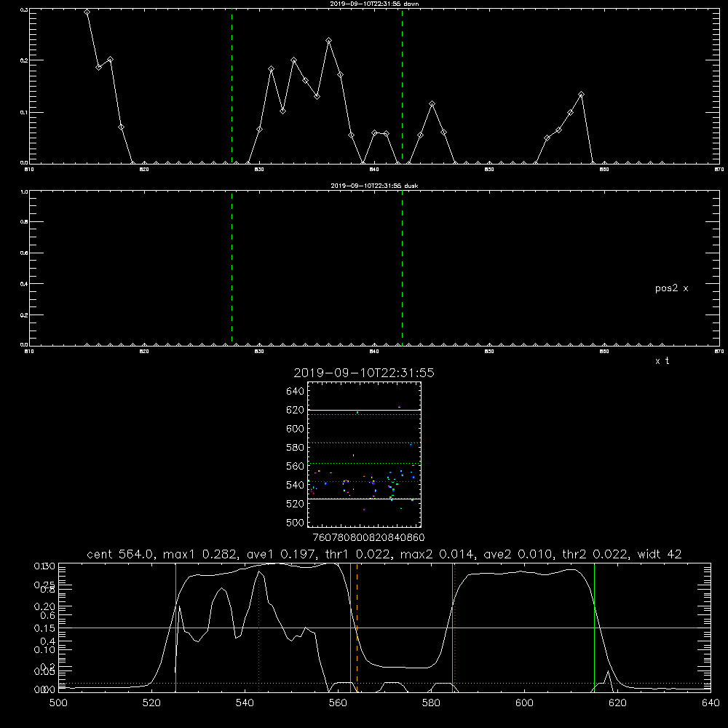
Task: Click the 'cent 564.0' value in stats header
Action: coord(120,554)
